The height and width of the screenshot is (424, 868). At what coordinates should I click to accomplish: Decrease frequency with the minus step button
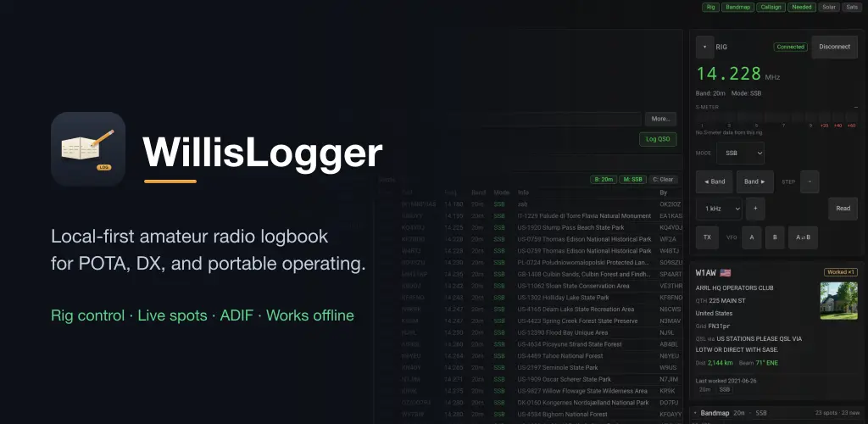pos(810,181)
